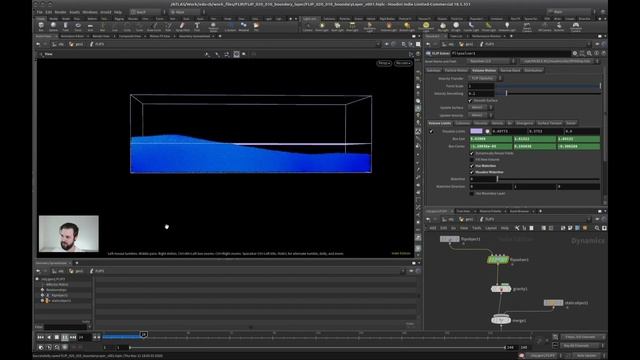Play simulation forward
The width and height of the screenshot is (640, 360).
pyautogui.click(x=65, y=337)
